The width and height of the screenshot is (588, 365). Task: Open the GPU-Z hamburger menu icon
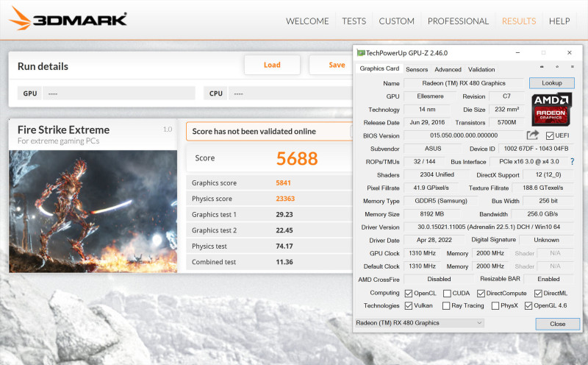(573, 67)
